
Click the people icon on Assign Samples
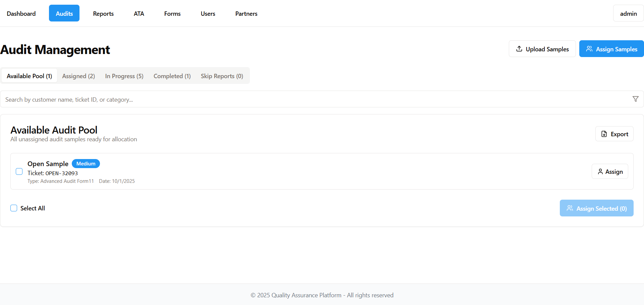(589, 49)
